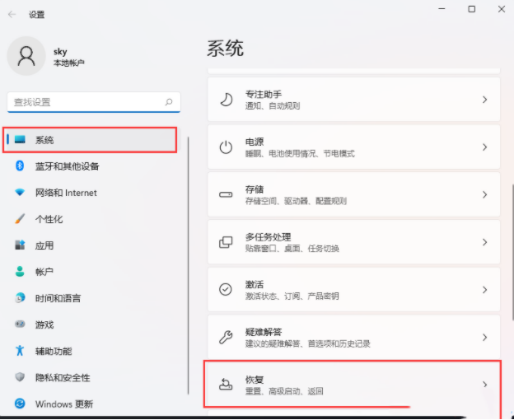Click the back arrow in title bar
The width and height of the screenshot is (514, 420).
(12, 14)
